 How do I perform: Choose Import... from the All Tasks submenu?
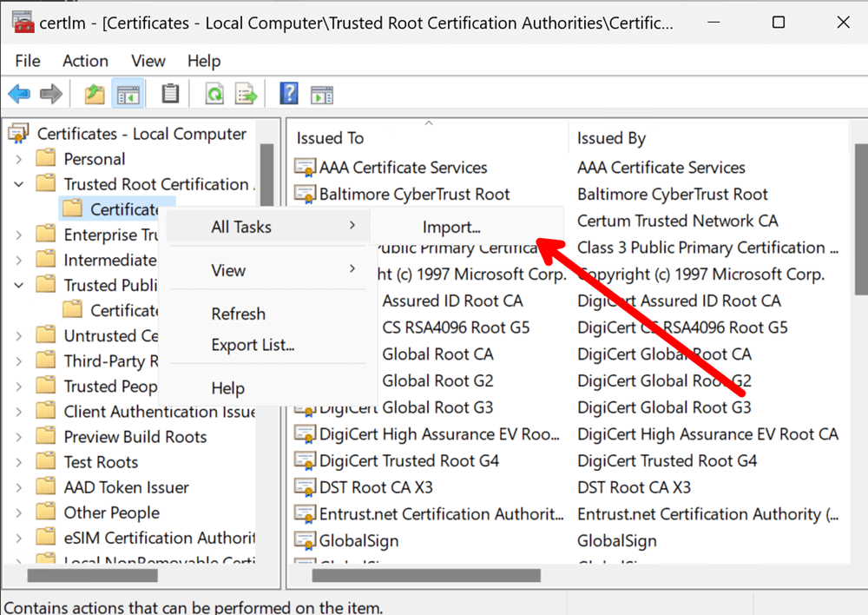coord(467,228)
